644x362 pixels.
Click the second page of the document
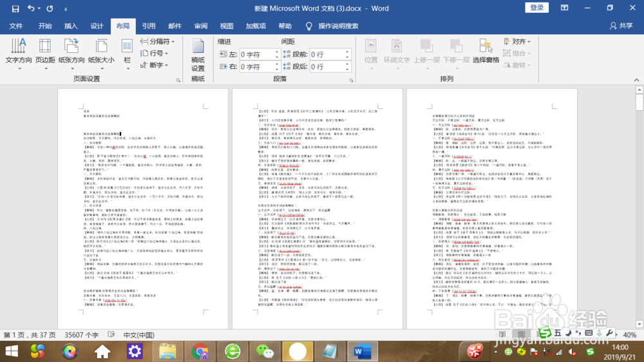317,209
